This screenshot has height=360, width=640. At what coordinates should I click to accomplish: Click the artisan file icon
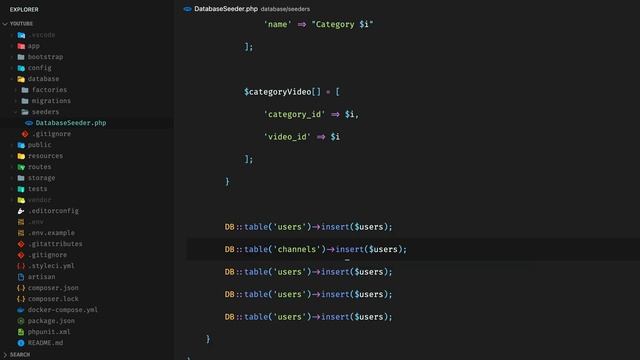[21, 277]
